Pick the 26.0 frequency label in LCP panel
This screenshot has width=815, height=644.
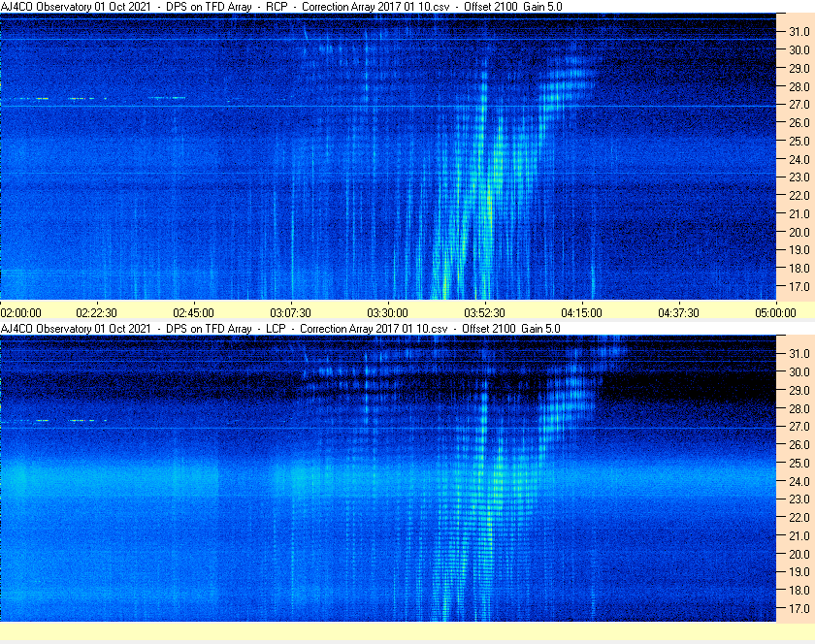pos(799,445)
